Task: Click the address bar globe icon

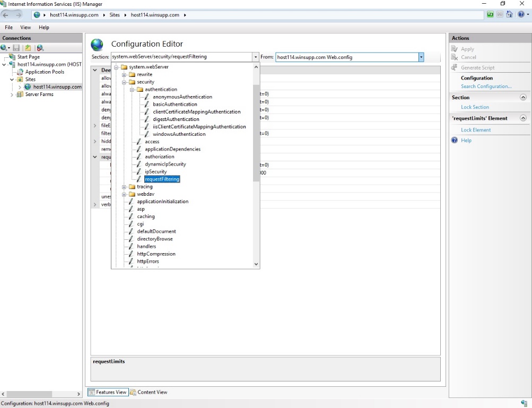Action: [x=37, y=15]
